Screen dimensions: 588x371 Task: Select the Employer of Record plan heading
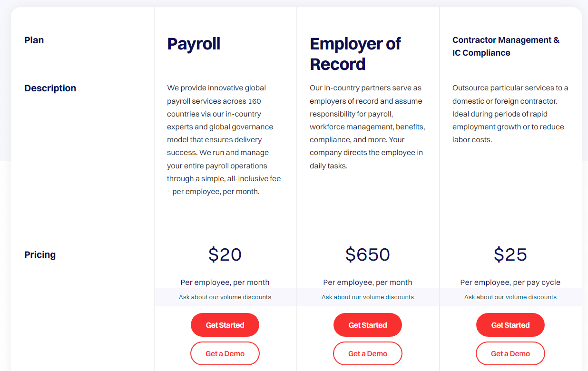click(355, 54)
